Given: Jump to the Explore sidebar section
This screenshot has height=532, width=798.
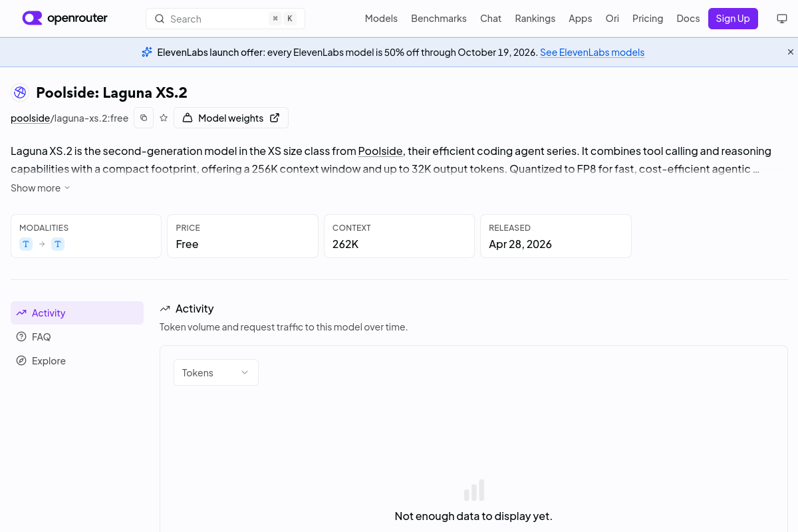Looking at the screenshot, I should [77, 361].
